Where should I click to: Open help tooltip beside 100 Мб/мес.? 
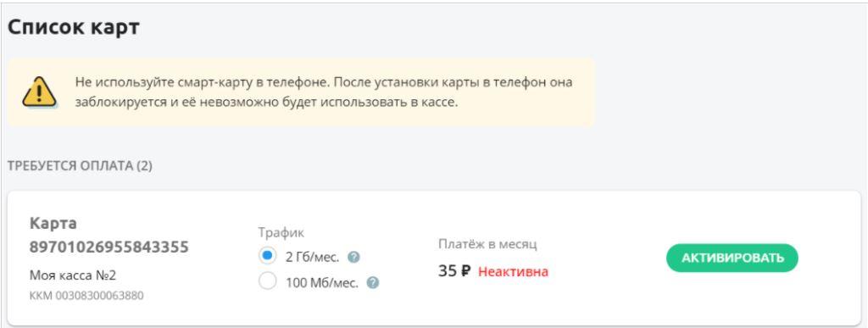pyautogui.click(x=373, y=282)
